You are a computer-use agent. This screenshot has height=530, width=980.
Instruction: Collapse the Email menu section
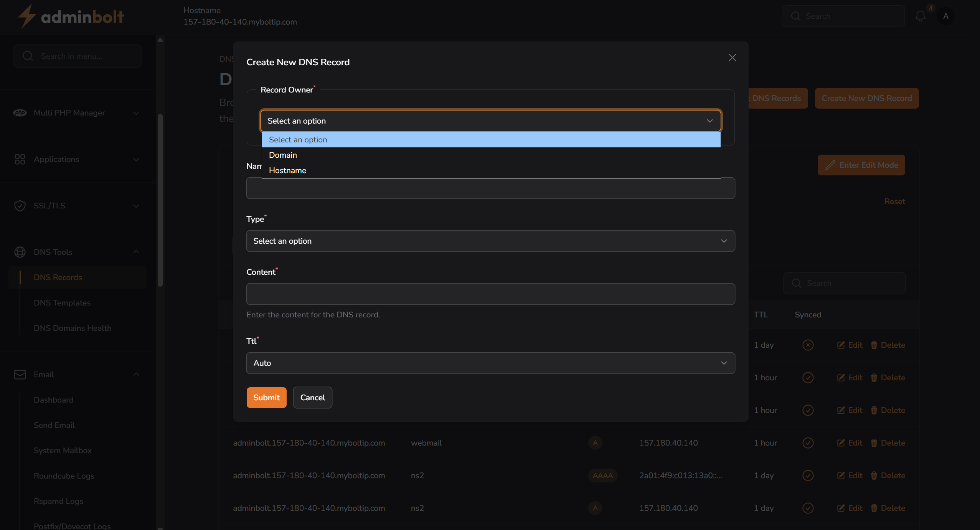(136, 375)
